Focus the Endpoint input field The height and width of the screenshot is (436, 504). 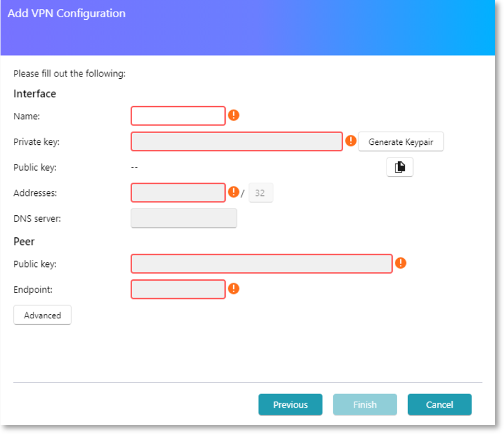pyautogui.click(x=178, y=289)
